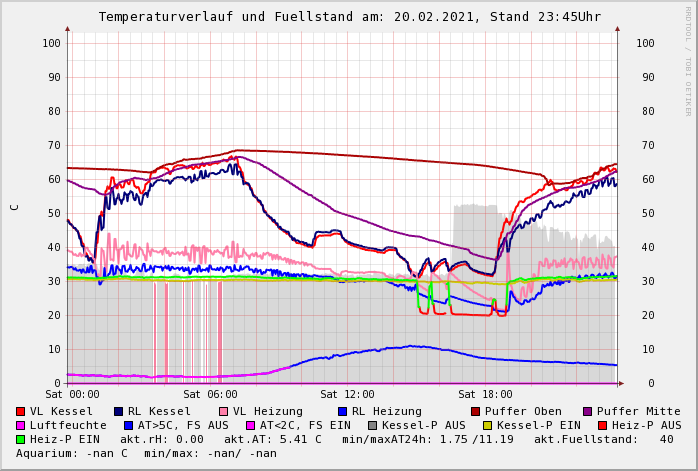The height and width of the screenshot is (471, 698).
Task: Click the purple Puffer Mitte legend swatch
Action: [588, 411]
